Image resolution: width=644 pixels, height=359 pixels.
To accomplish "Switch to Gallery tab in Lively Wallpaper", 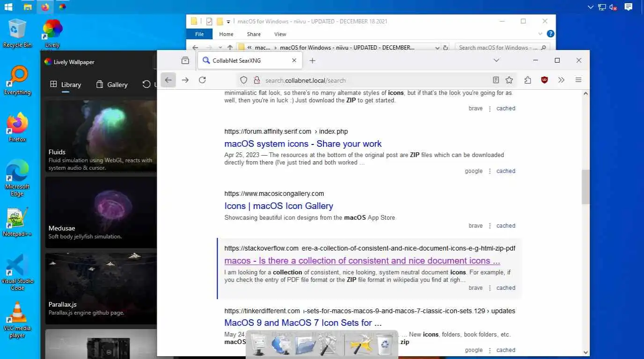I will click(x=112, y=85).
